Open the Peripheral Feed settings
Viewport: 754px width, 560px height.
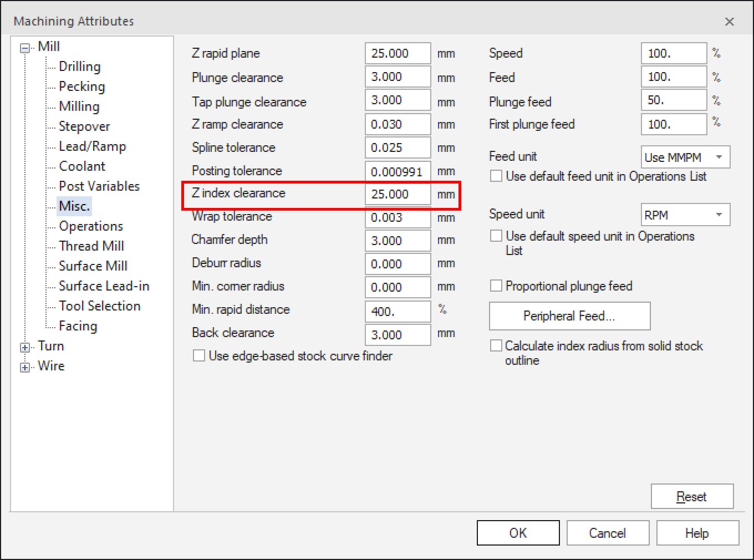coord(569,316)
